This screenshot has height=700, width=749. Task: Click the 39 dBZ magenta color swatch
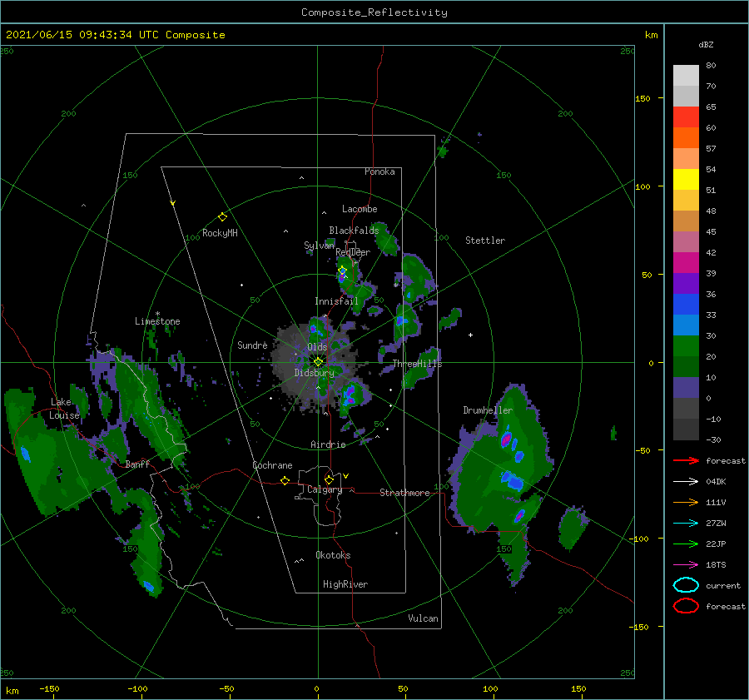point(686,262)
